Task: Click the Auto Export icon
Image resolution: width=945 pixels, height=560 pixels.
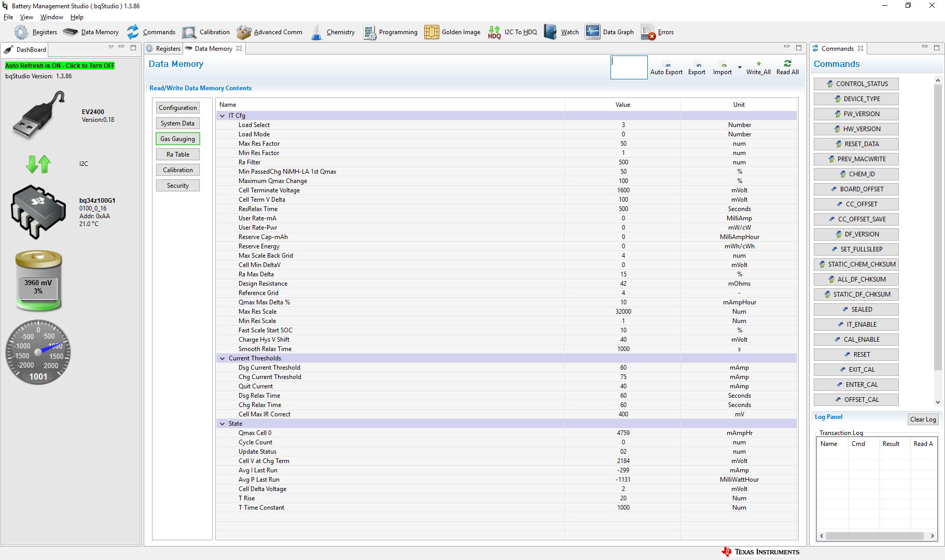Action: [667, 65]
